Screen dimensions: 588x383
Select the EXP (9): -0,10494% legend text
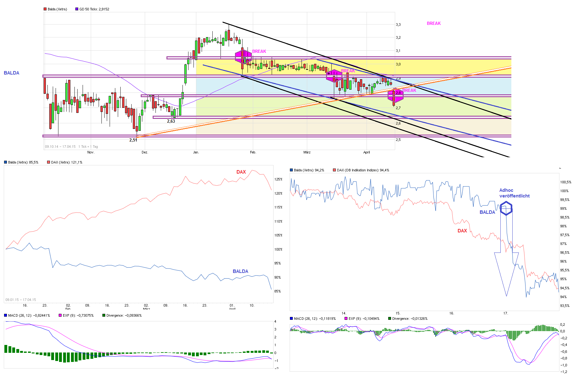(364, 319)
